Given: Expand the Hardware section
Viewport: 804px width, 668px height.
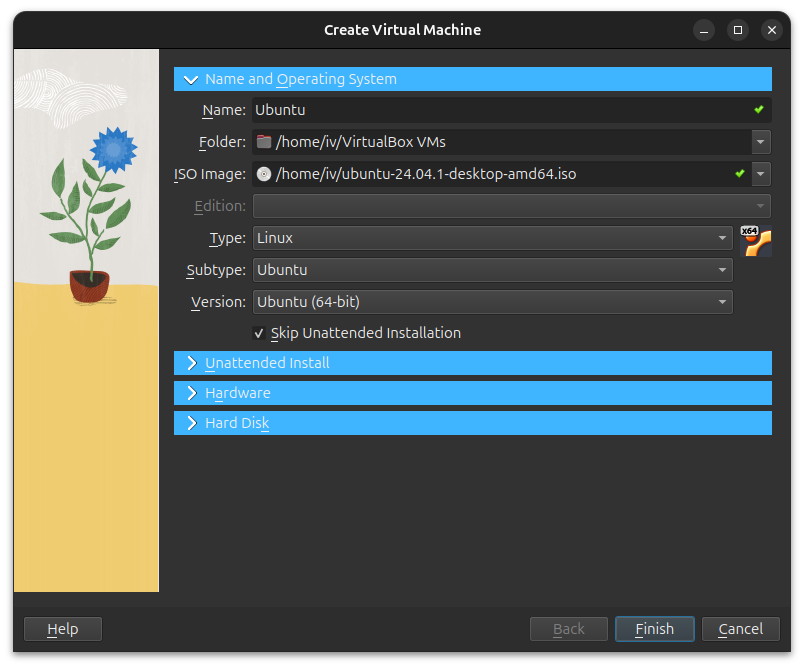Looking at the screenshot, I should click(472, 393).
